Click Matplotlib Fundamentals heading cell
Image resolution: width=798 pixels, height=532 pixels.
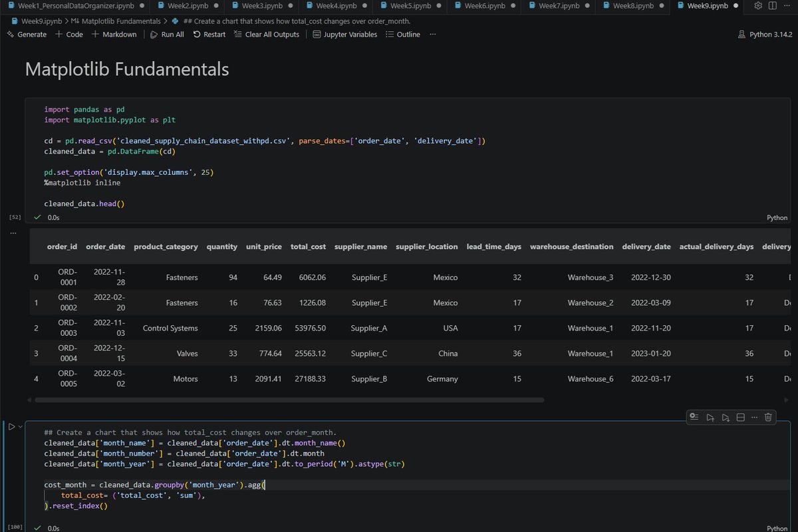127,69
